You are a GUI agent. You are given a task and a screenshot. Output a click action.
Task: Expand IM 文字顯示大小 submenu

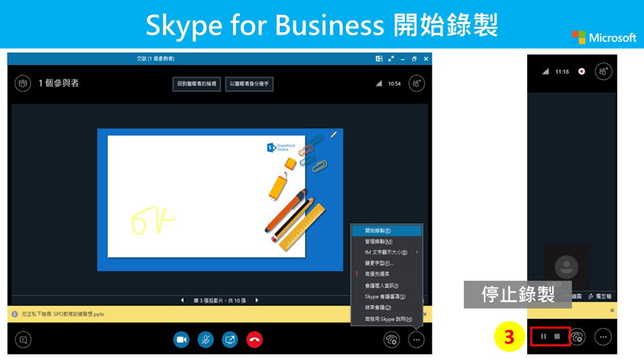coord(386,253)
